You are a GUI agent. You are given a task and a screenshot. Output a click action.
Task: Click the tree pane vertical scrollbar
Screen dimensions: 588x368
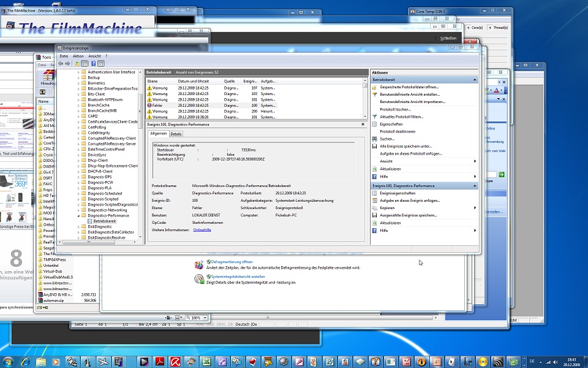141,154
